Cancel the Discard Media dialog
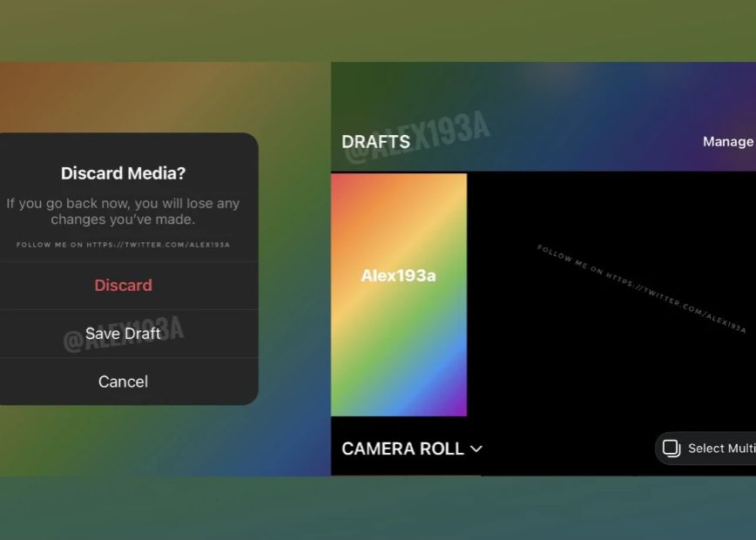Image resolution: width=756 pixels, height=540 pixels. coord(123,381)
